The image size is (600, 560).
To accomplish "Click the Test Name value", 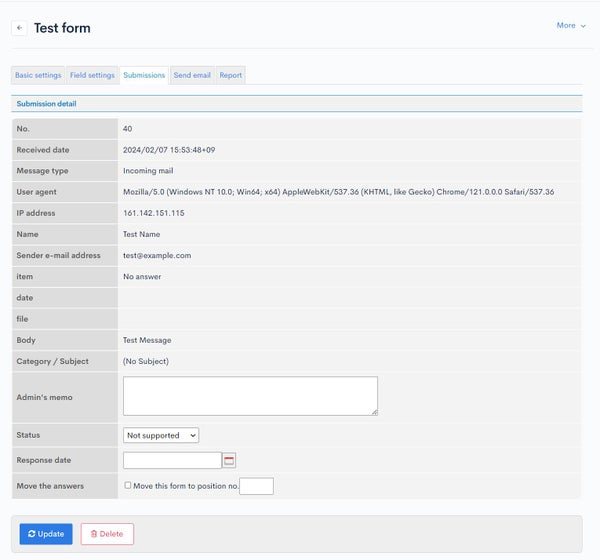I will coord(141,234).
